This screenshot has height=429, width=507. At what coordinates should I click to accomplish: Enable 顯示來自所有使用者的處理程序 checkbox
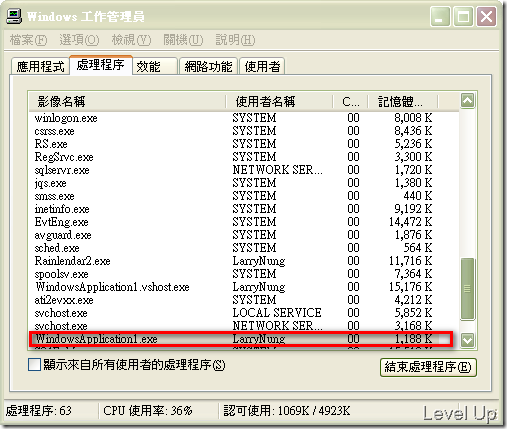(x=34, y=365)
